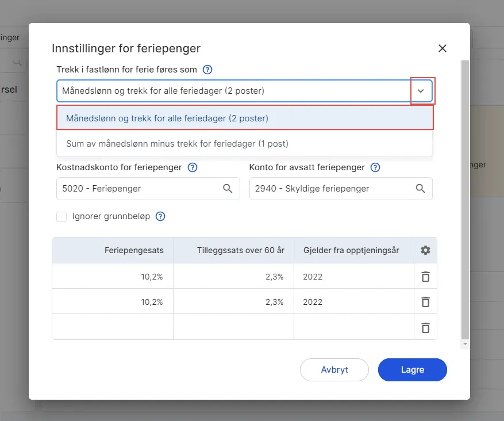Open help for "Kostnadskonto for feriepenger"
The width and height of the screenshot is (504, 421).
193,167
